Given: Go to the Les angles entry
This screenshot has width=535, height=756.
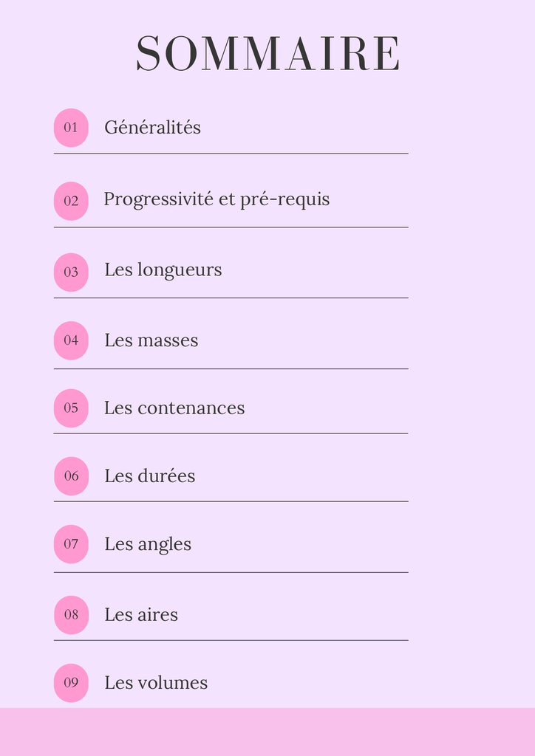Looking at the screenshot, I should tap(147, 545).
